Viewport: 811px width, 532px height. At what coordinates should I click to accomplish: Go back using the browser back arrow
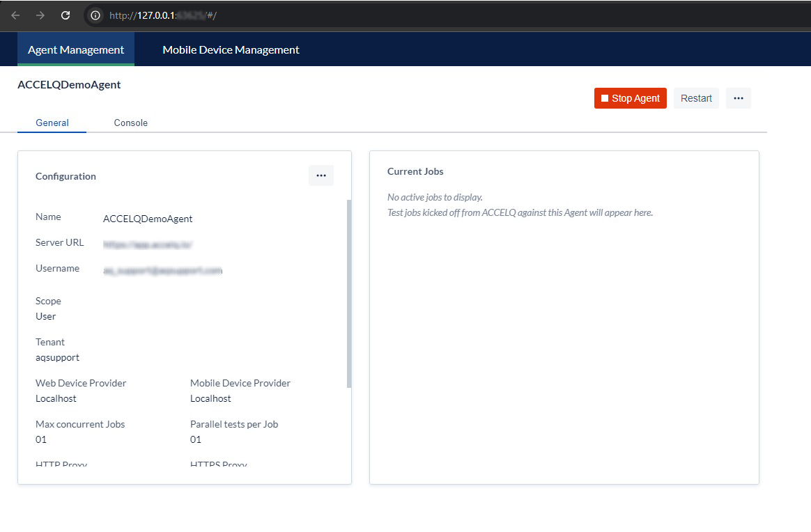pyautogui.click(x=15, y=15)
